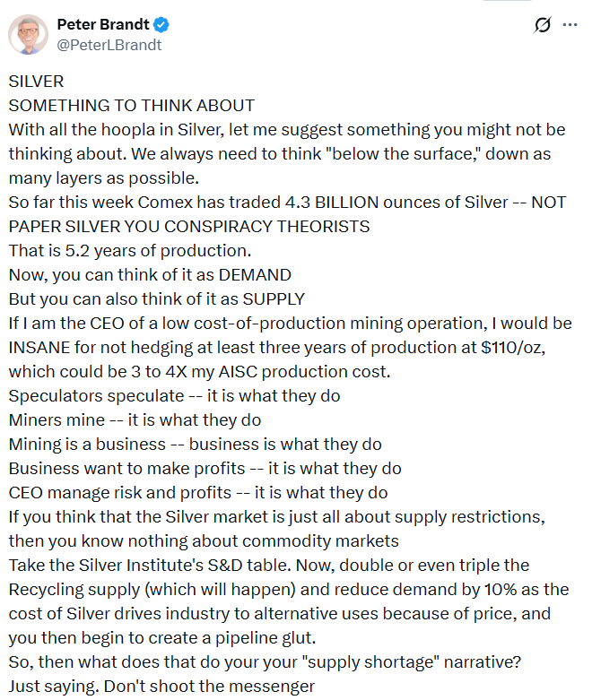
Task: Click the "think of it as DEMAND" line
Action: [x=150, y=274]
